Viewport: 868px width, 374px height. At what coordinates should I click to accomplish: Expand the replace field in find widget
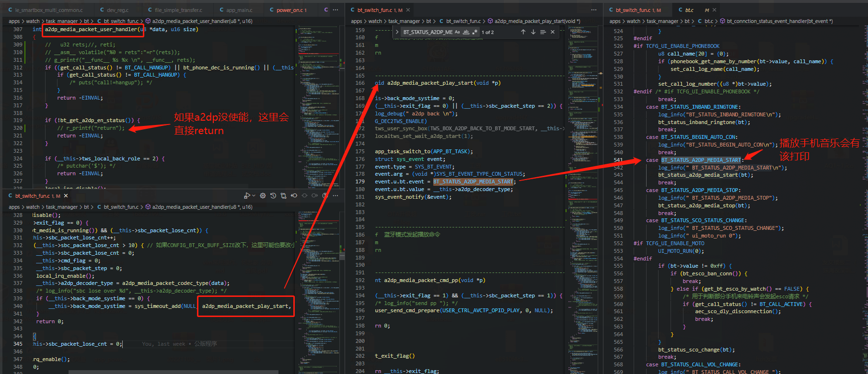pyautogui.click(x=397, y=32)
